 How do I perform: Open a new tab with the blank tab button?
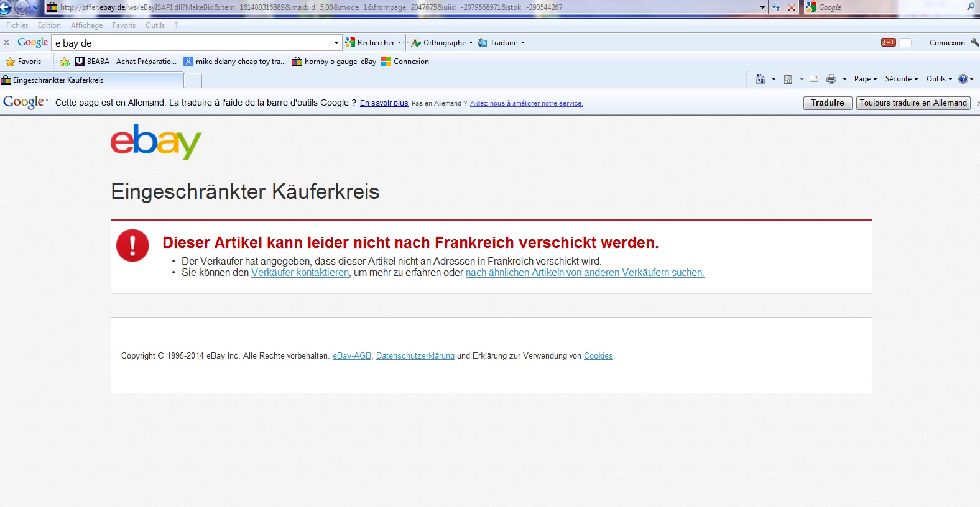(x=193, y=81)
